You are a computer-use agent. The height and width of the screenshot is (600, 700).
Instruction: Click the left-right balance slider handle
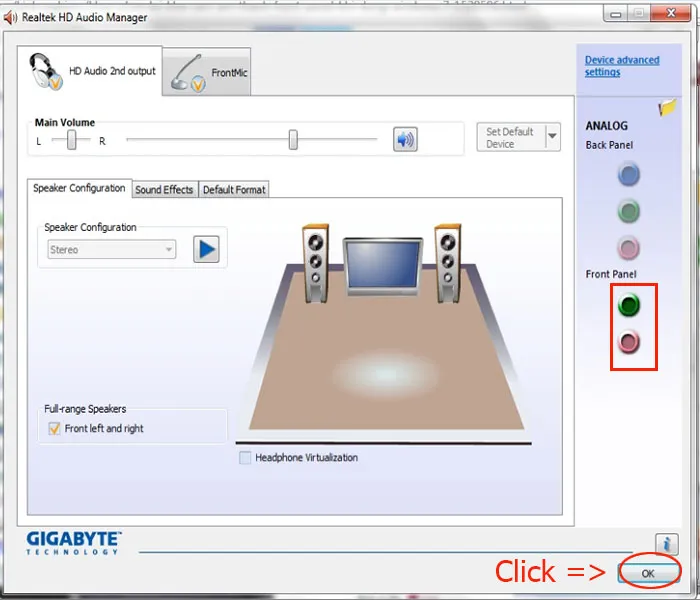(71, 141)
